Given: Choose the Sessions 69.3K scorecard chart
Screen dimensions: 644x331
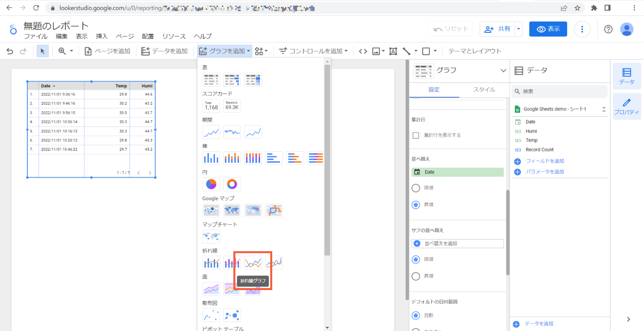Looking at the screenshot, I should 231,106.
